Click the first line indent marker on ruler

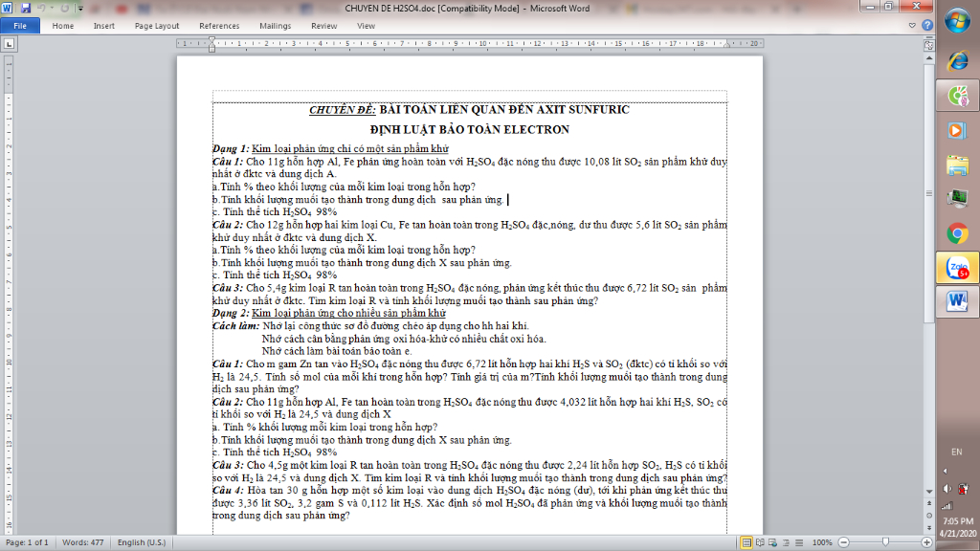click(212, 40)
